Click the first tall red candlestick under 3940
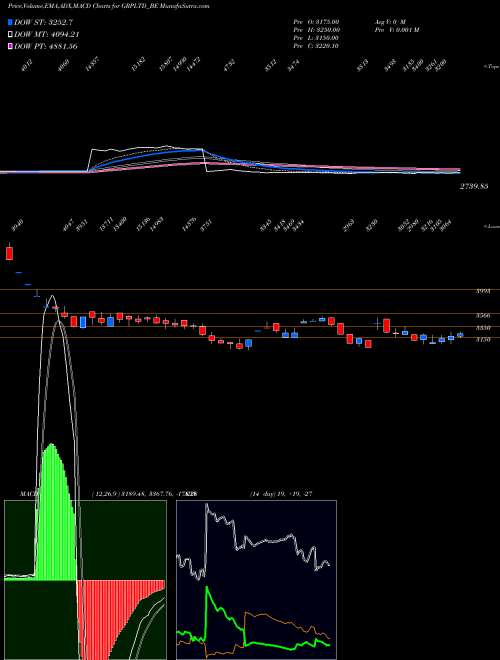500x660 pixels. (x=9, y=253)
